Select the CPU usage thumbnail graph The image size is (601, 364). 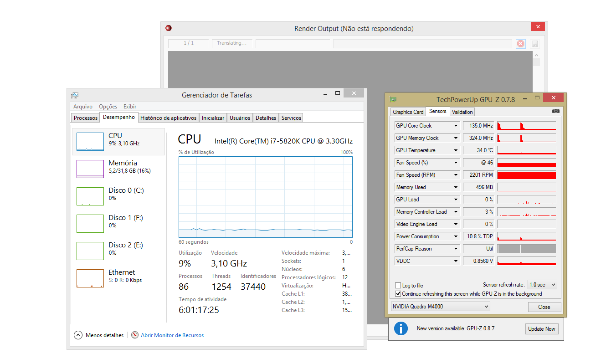[90, 142]
